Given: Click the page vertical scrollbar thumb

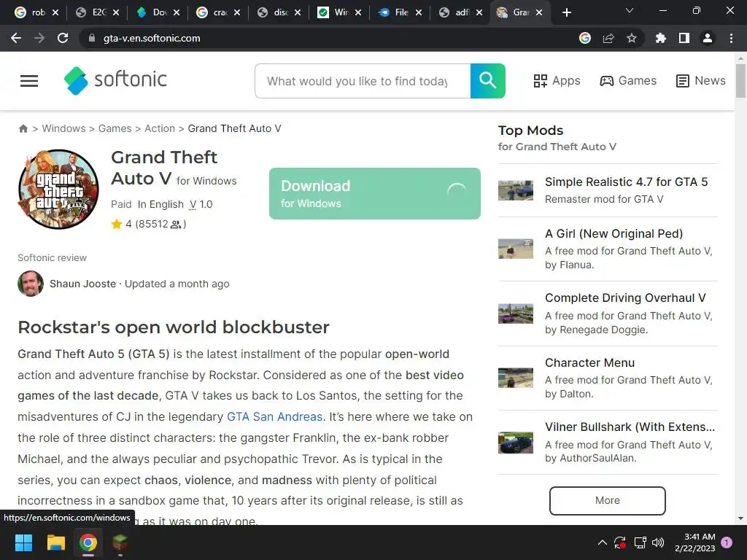Looking at the screenshot, I should pos(740,80).
